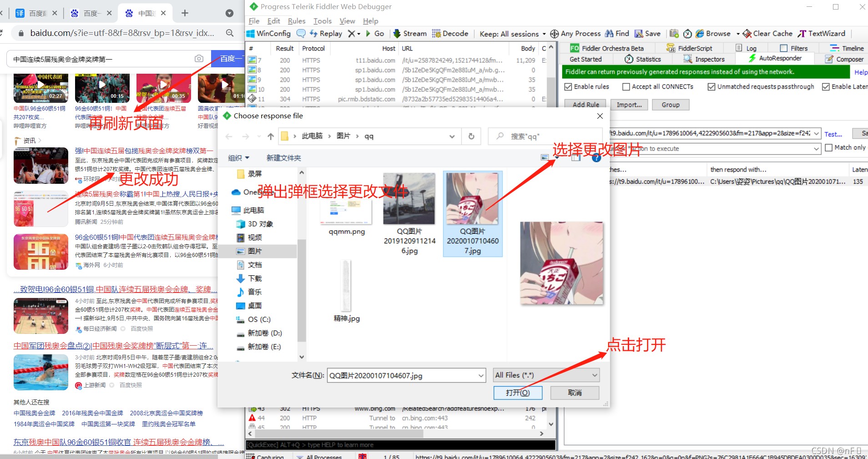Switch to the Inspectors tab
This screenshot has height=459, width=868.
pos(704,59)
